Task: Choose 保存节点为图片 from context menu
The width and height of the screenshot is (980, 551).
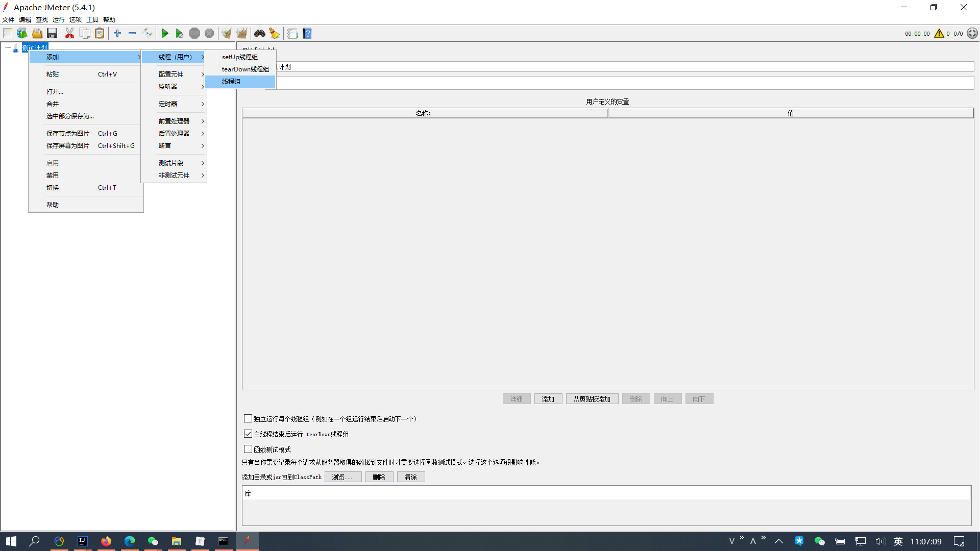Action: [x=86, y=133]
